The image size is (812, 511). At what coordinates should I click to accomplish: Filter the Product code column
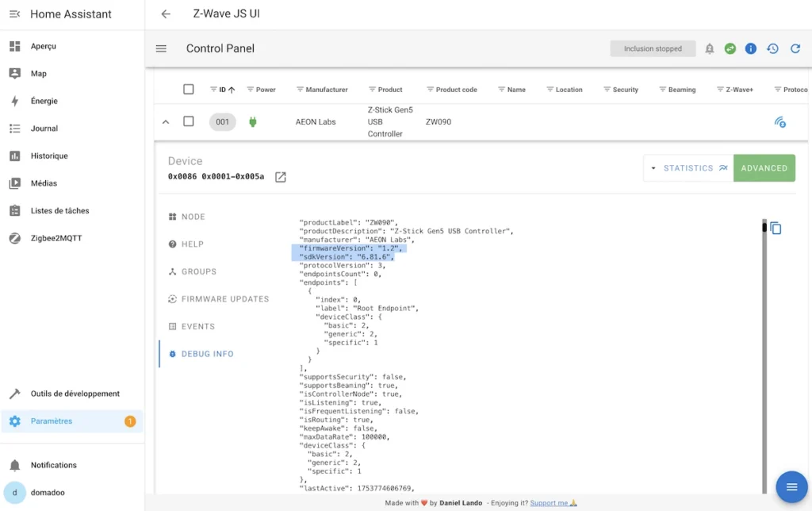430,90
